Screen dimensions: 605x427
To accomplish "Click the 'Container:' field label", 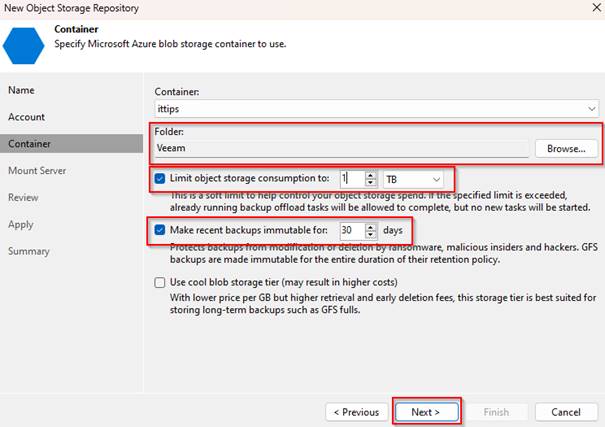I will coord(177,92).
